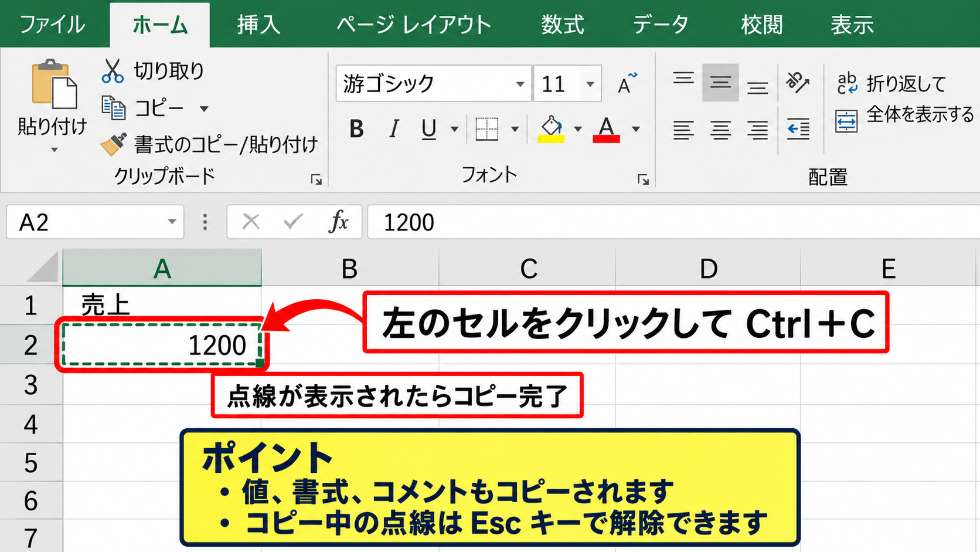This screenshot has width=980, height=552.
Task: Open the font size 11 dropdown
Action: point(590,84)
